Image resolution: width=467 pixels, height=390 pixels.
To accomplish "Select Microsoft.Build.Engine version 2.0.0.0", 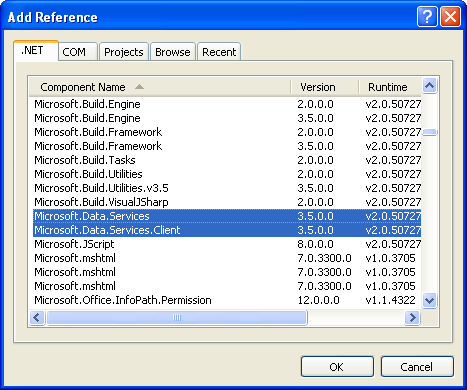I will pyautogui.click(x=227, y=104).
